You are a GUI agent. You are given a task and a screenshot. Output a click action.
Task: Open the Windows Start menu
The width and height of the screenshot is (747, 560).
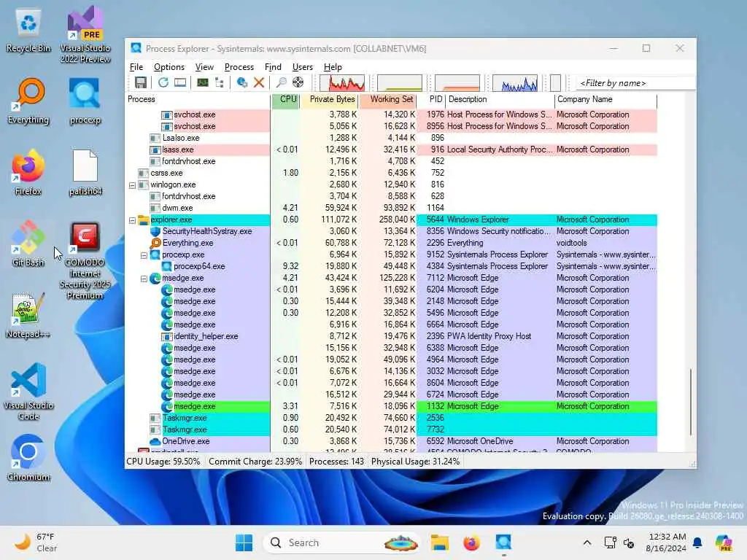click(244, 542)
